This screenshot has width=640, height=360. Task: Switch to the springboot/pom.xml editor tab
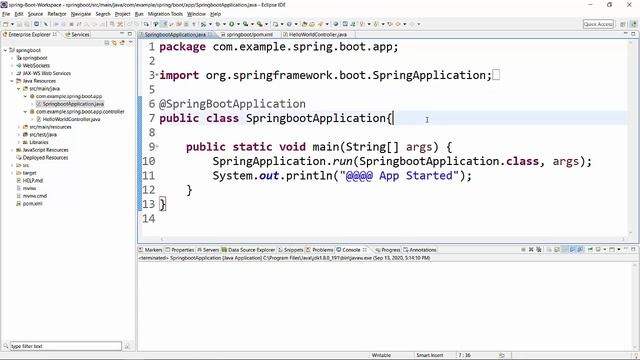(x=247, y=35)
